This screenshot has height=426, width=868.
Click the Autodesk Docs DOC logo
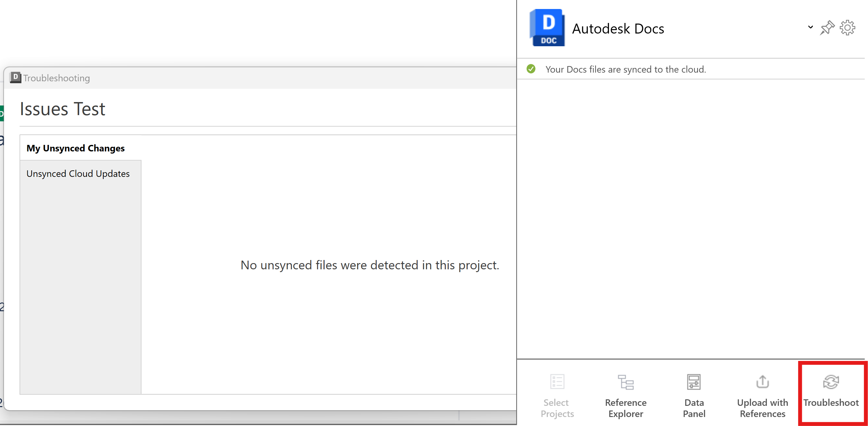tap(547, 28)
